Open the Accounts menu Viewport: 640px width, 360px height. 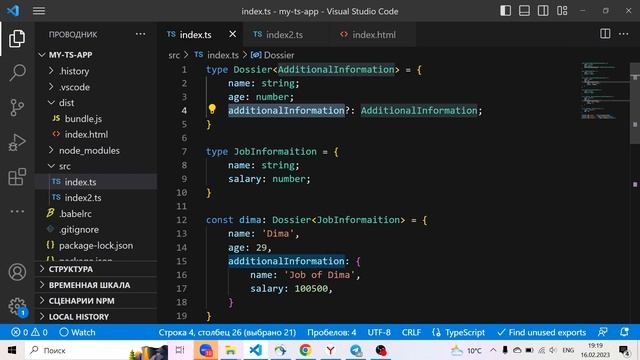(x=17, y=272)
